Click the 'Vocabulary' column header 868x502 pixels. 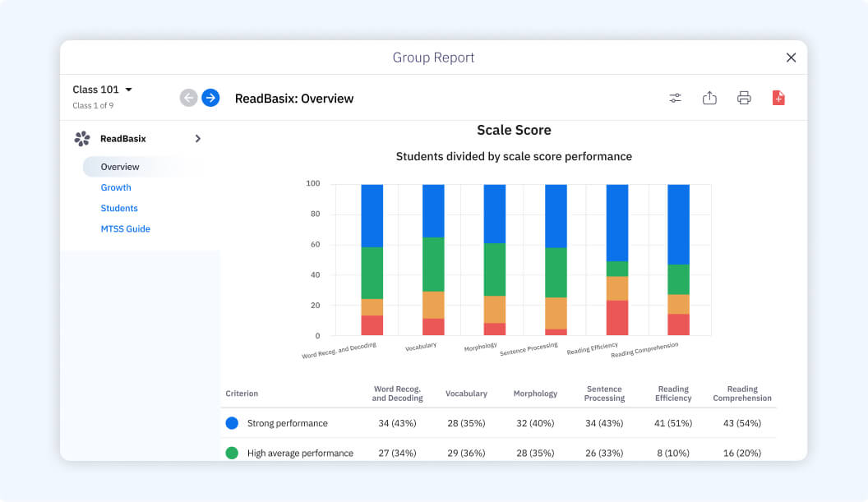(x=466, y=394)
